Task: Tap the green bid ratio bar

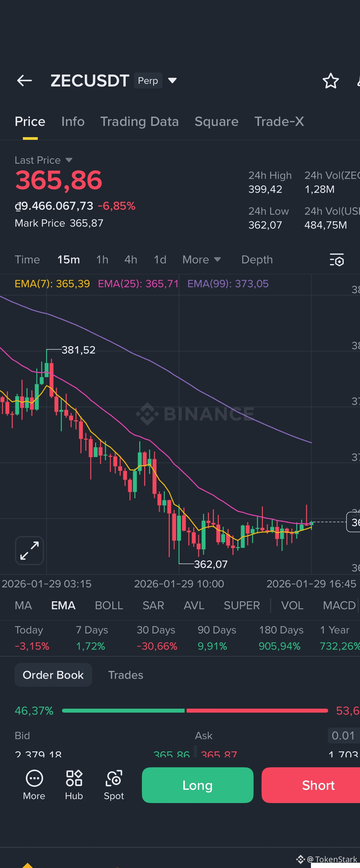Action: (123, 710)
